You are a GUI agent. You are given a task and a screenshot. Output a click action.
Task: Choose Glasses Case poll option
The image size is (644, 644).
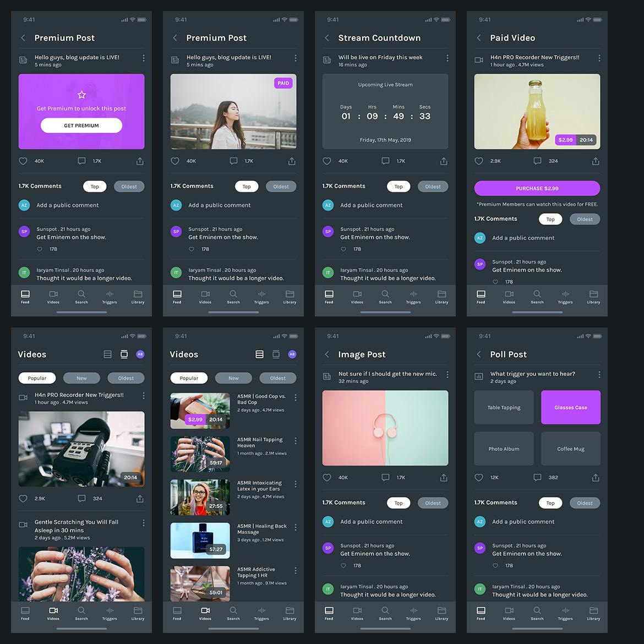point(571,407)
